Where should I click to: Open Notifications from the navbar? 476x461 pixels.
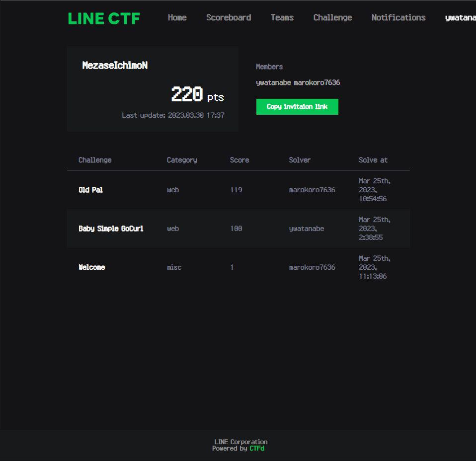398,17
